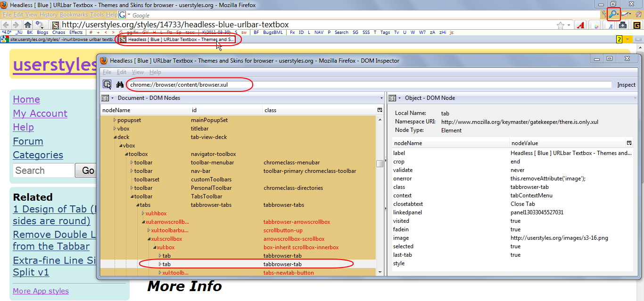
Task: Open the search engine dropdown arrow
Action: tap(129, 15)
